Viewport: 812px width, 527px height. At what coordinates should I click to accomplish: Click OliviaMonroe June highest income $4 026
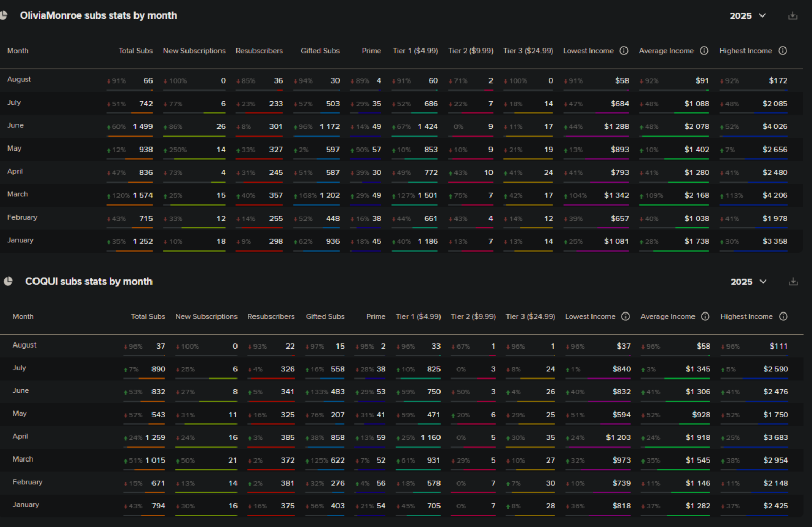click(775, 126)
